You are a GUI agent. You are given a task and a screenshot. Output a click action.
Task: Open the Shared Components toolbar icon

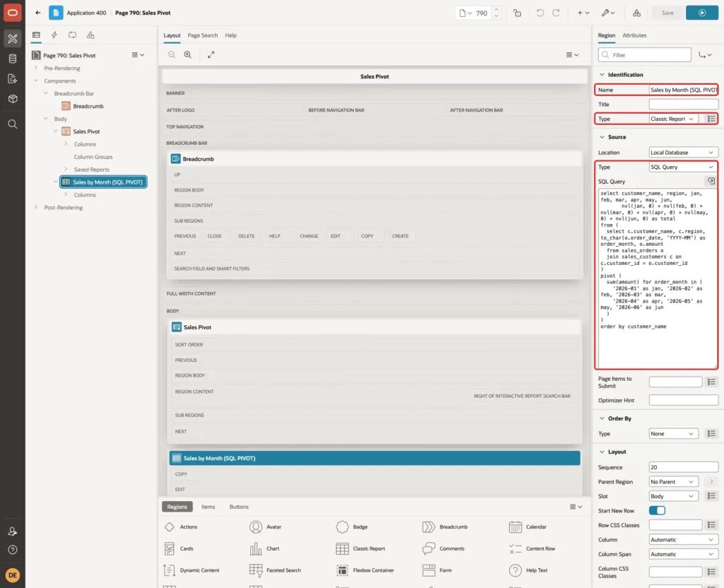(637, 13)
